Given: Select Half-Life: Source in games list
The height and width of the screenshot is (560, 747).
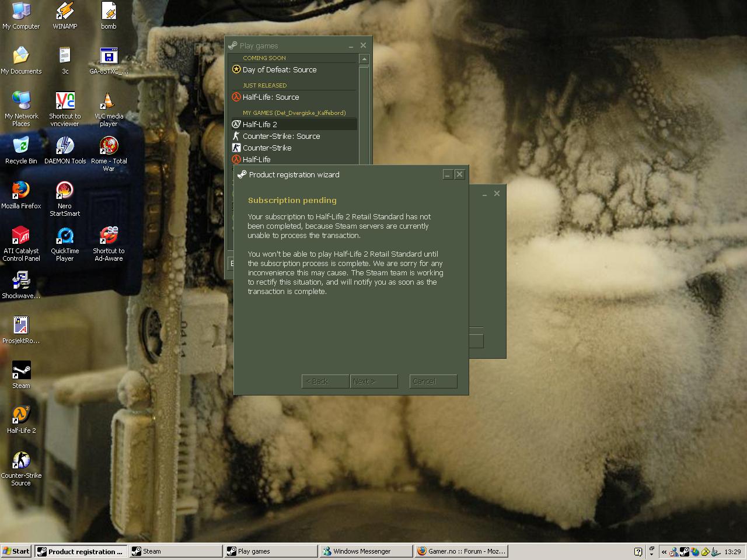Looking at the screenshot, I should [x=294, y=97].
